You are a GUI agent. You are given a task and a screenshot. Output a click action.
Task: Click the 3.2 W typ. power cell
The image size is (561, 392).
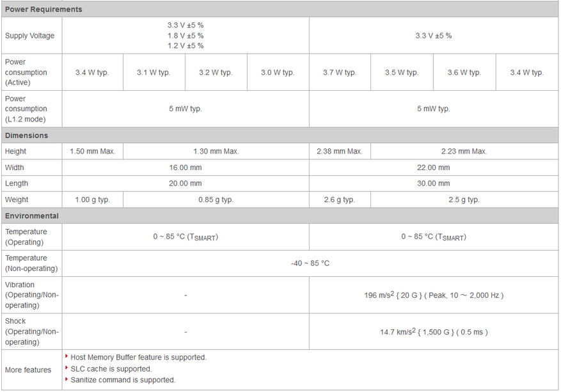[216, 73]
